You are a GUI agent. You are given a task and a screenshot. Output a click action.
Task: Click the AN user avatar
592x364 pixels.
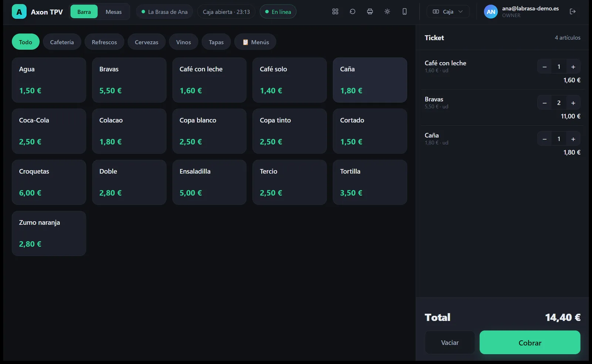[x=491, y=12]
